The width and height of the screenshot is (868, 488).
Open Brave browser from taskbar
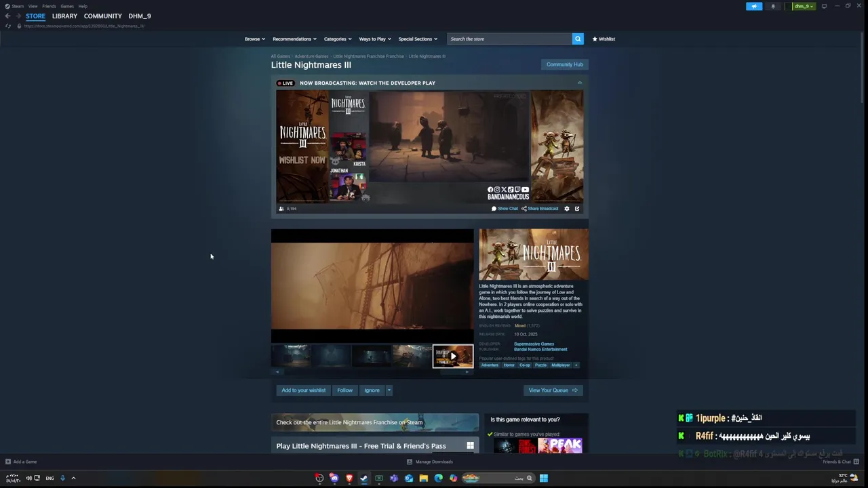click(349, 478)
